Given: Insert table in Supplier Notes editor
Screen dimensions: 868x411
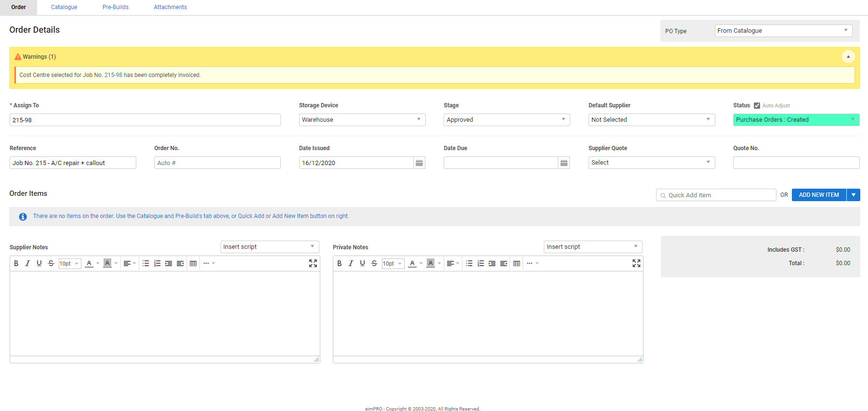Looking at the screenshot, I should pyautogui.click(x=193, y=263).
